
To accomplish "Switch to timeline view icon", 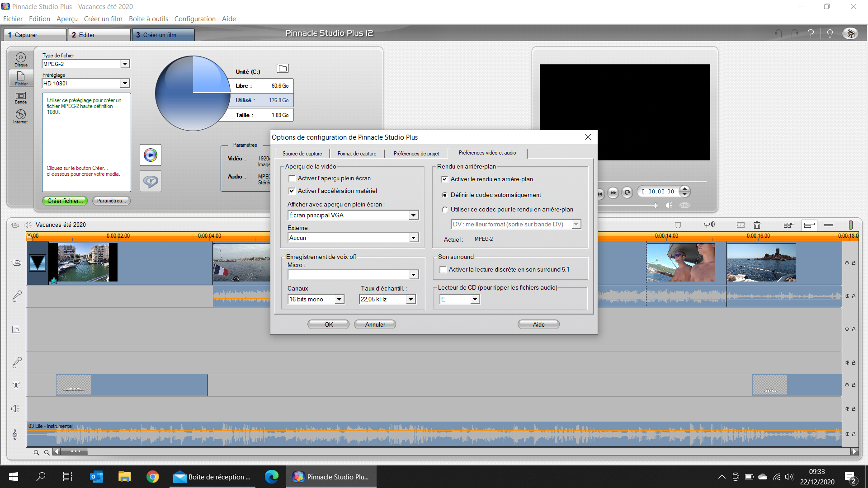I will (x=809, y=225).
